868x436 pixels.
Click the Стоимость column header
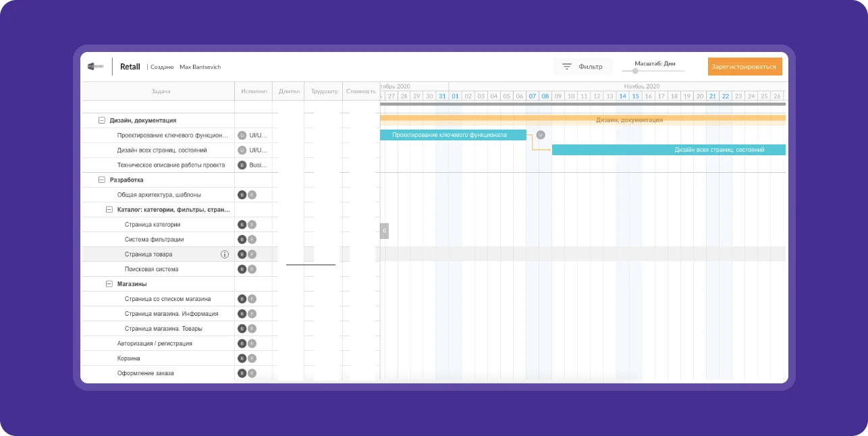click(x=360, y=91)
